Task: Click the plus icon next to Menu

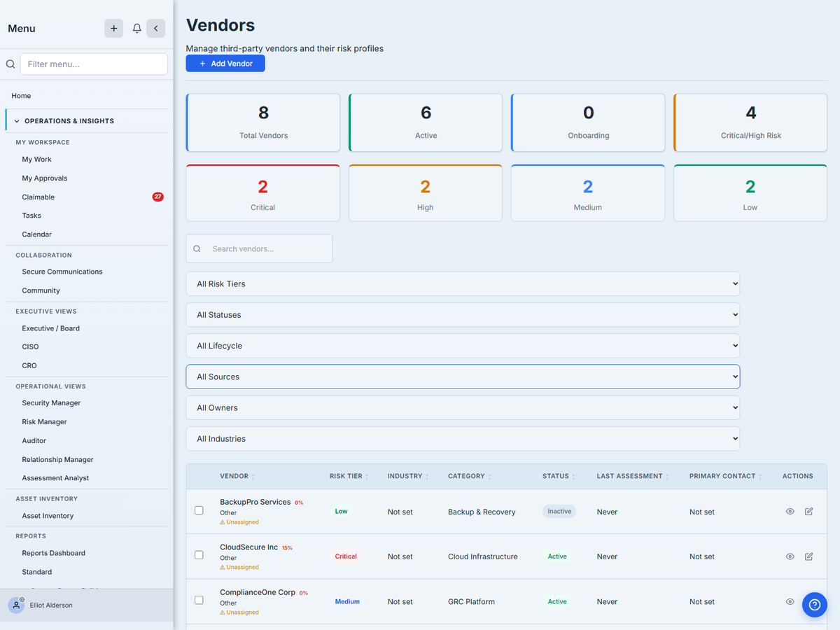Action: [114, 28]
